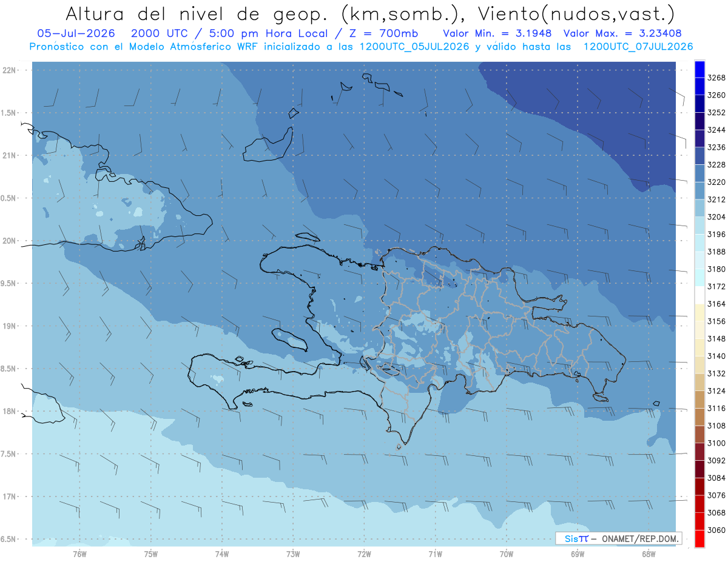Click the legend value '3148'
This screenshot has width=728, height=562.
coord(716,338)
